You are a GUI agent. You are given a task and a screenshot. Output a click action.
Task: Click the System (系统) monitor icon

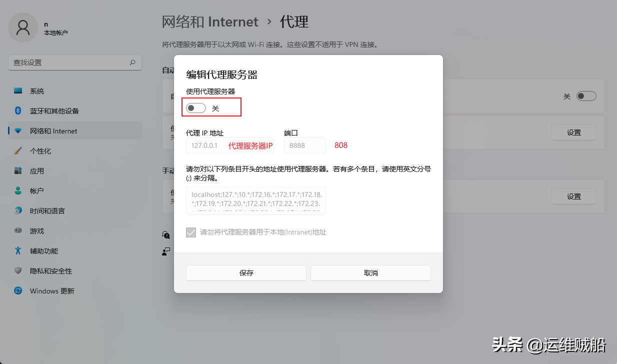coord(18,91)
